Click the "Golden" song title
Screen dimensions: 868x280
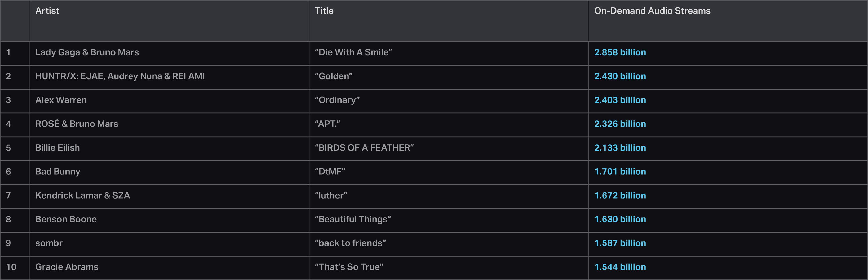334,76
